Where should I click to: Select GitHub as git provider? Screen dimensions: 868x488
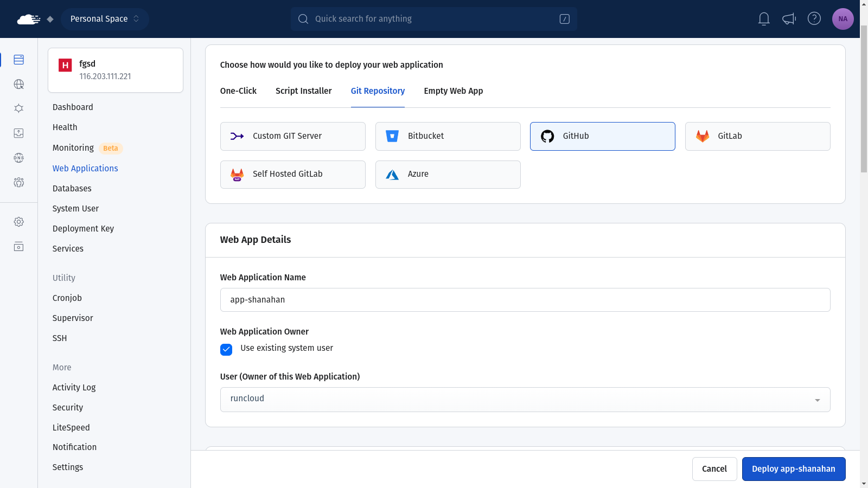pyautogui.click(x=602, y=136)
